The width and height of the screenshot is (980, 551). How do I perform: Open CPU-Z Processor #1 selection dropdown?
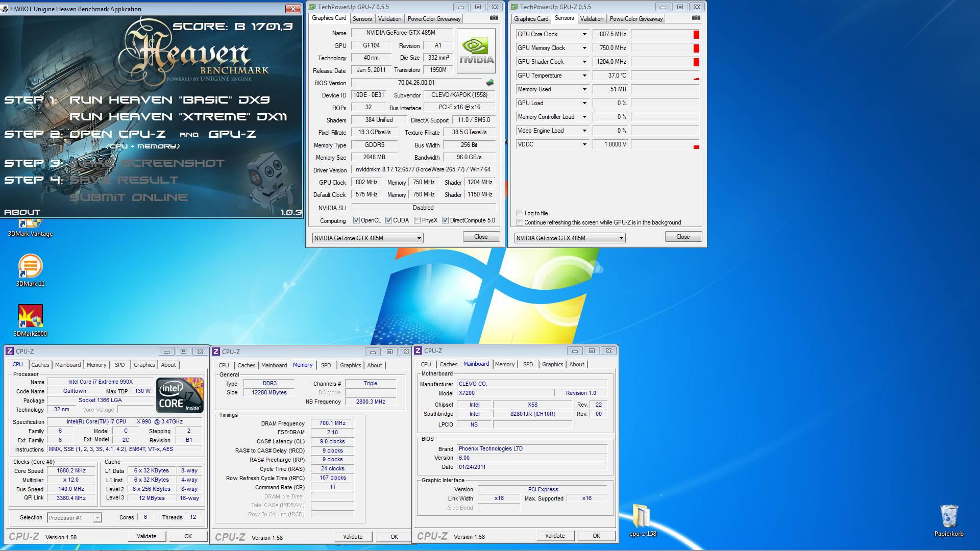75,518
